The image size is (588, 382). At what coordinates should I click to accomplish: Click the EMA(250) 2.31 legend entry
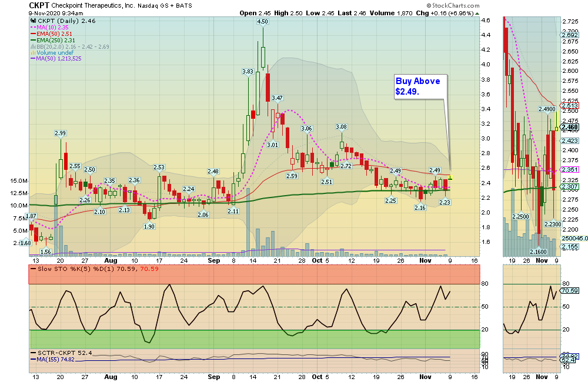click(52, 40)
